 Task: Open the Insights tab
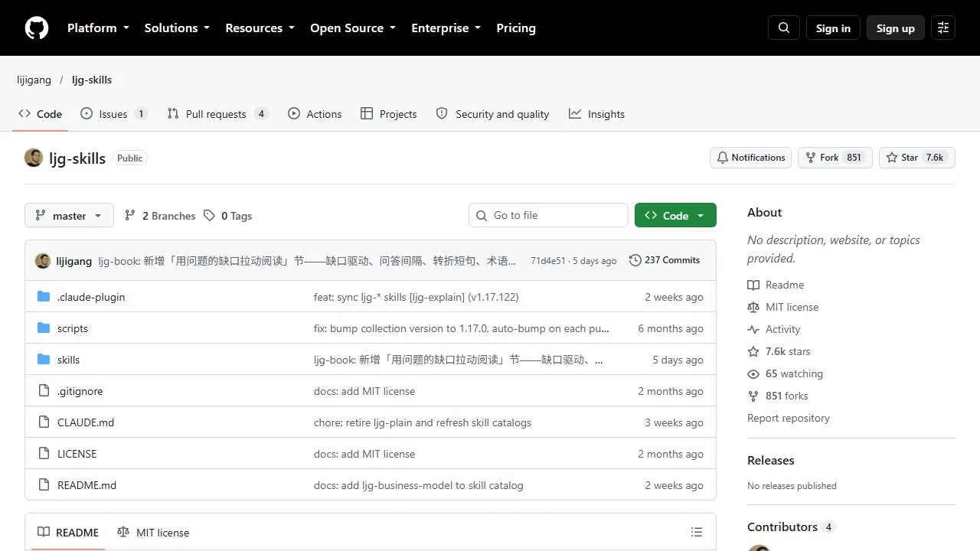(596, 114)
